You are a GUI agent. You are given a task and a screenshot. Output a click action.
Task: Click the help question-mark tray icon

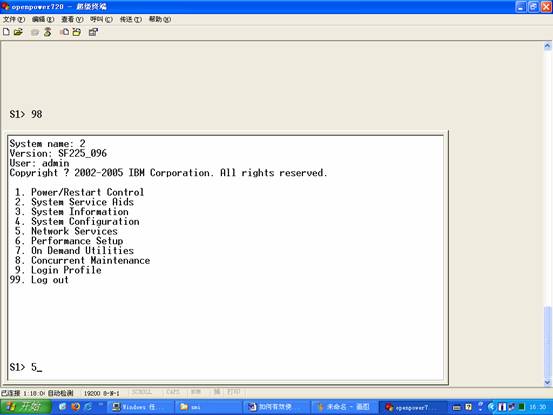(468, 407)
